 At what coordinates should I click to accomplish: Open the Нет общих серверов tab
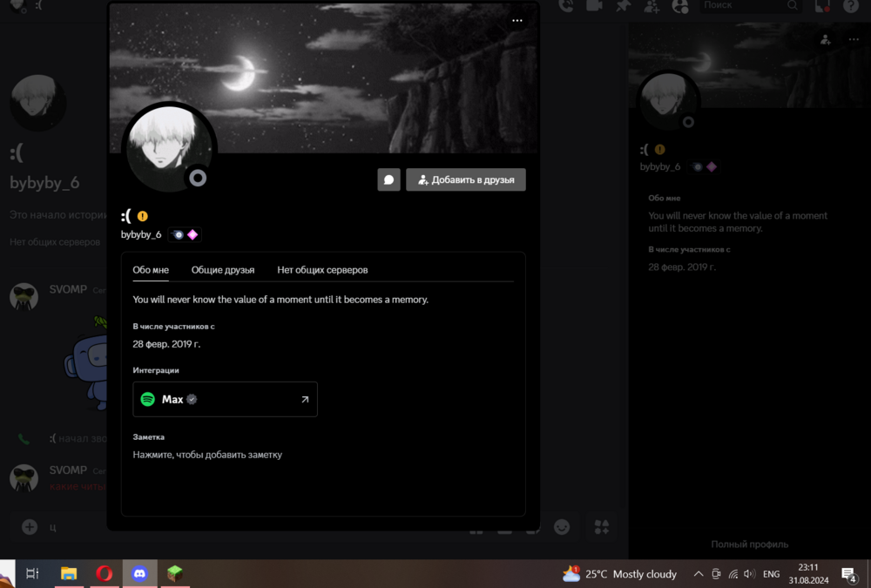322,270
